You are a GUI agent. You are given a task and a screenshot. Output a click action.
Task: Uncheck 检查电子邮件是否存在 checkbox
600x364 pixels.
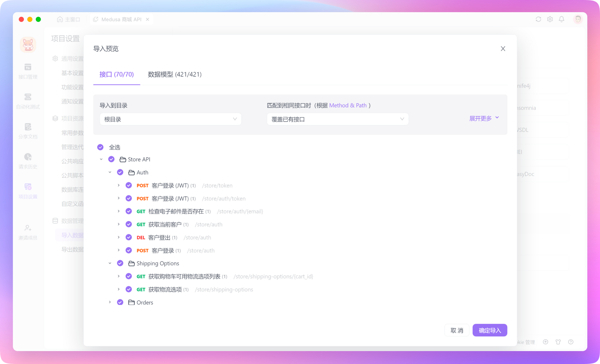click(x=129, y=211)
